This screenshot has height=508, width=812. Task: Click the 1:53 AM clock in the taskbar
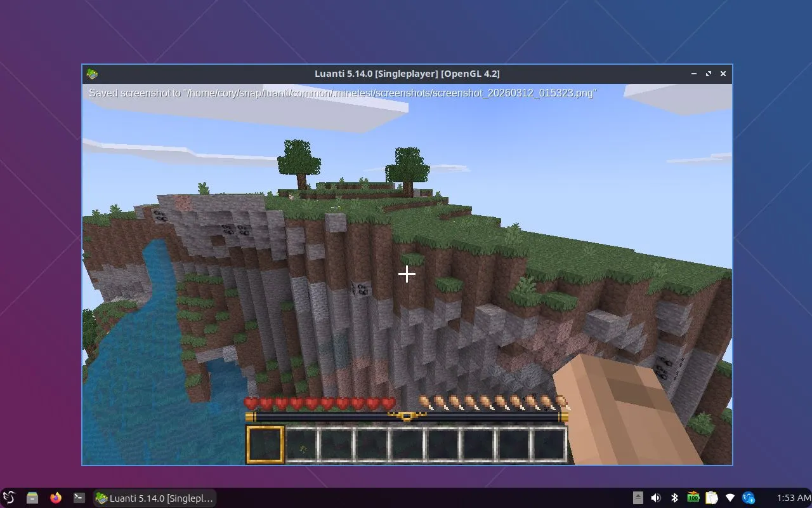[x=793, y=498]
